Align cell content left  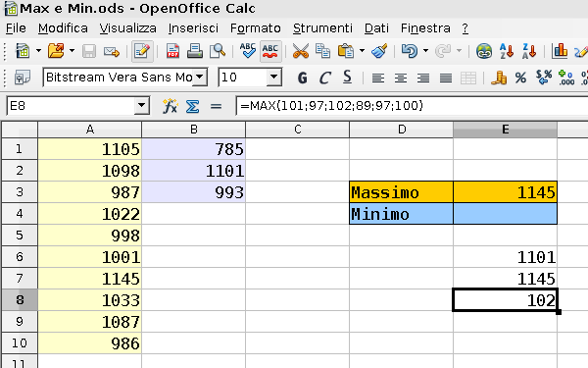coord(378,79)
